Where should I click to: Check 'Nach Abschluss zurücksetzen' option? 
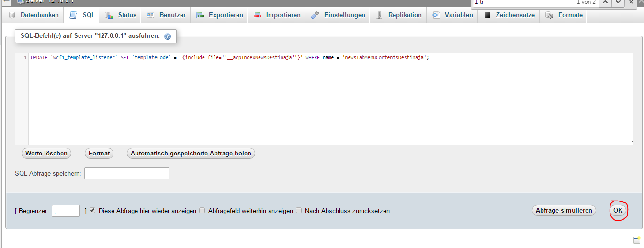pos(299,211)
